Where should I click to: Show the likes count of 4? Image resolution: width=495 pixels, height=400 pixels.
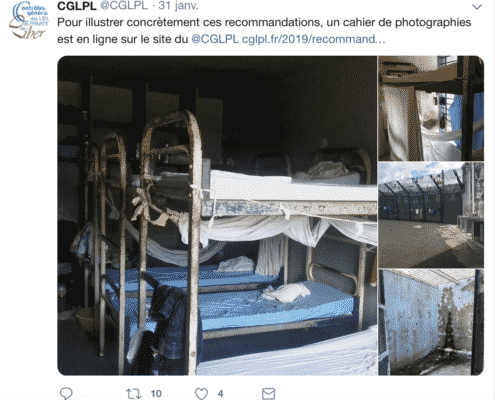point(220,394)
